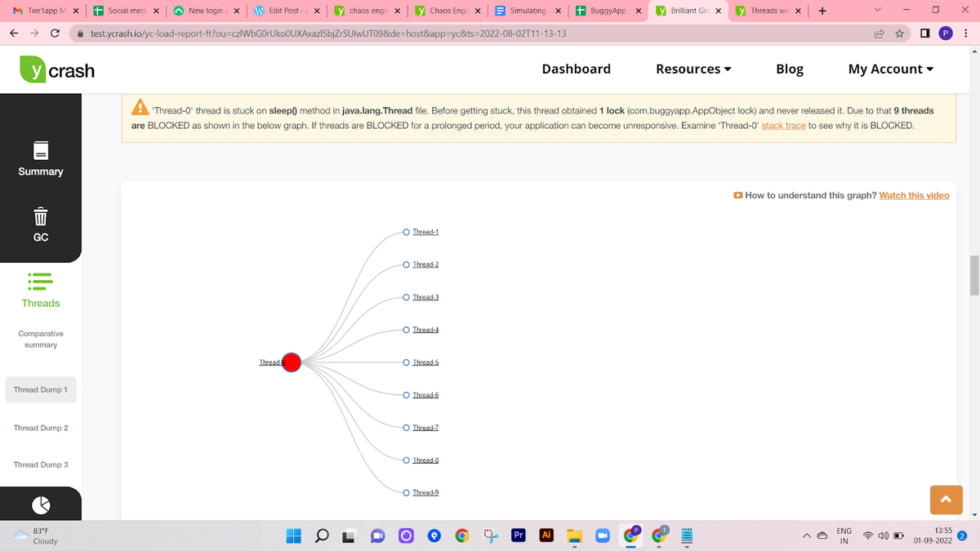The width and height of the screenshot is (980, 551).
Task: Click the pie chart icon in sidebar
Action: (x=41, y=505)
